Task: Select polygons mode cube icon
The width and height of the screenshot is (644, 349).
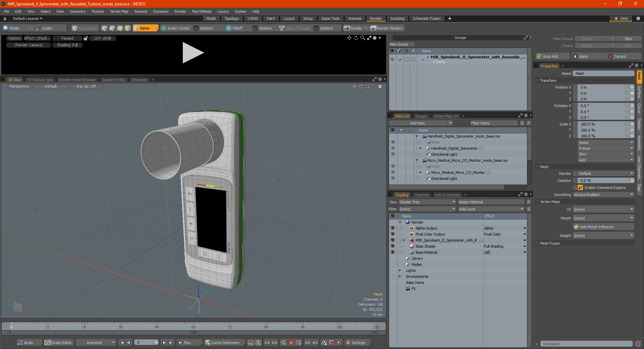Action: (120, 28)
